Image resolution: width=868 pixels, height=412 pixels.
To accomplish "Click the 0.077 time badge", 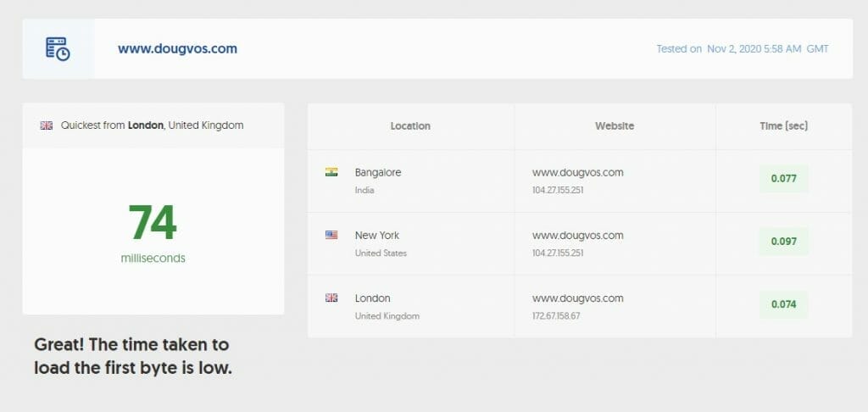I will click(784, 178).
